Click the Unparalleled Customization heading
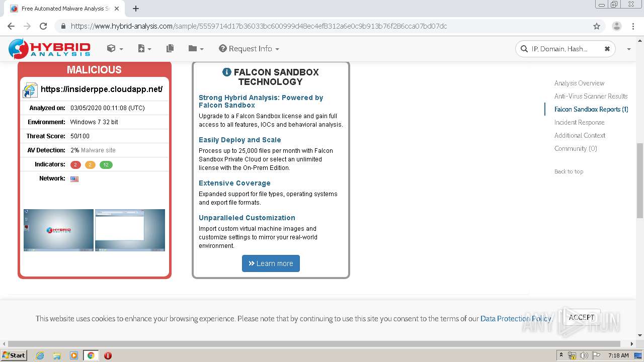 [x=247, y=218]
